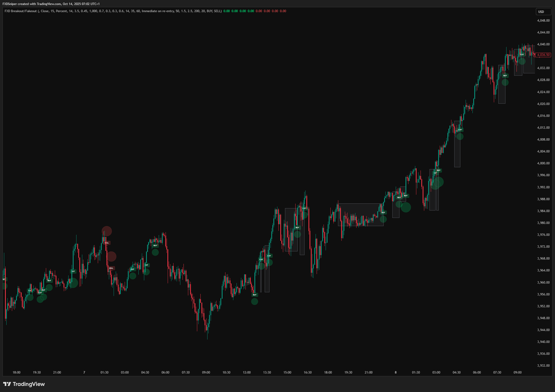Click the topmost red signal circle
Image resolution: width=555 pixels, height=392 pixels.
(x=107, y=231)
